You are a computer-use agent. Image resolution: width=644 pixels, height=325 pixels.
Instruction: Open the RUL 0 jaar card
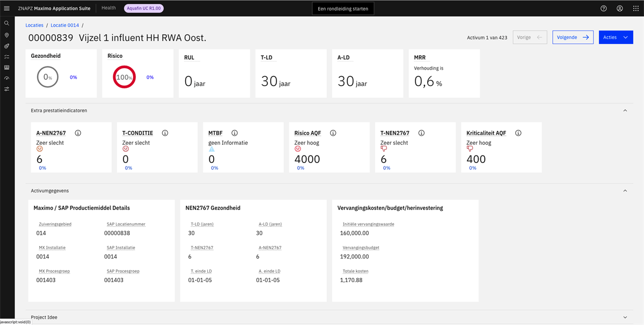coord(214,73)
